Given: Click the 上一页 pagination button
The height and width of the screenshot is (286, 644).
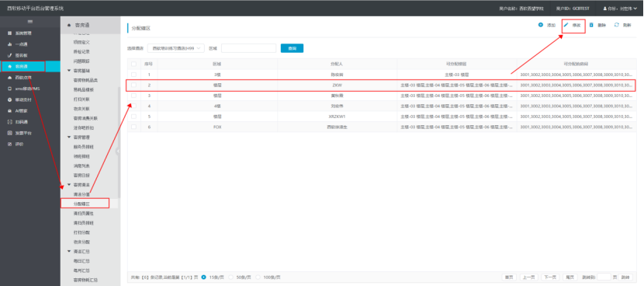Looking at the screenshot, I should pos(528,277).
